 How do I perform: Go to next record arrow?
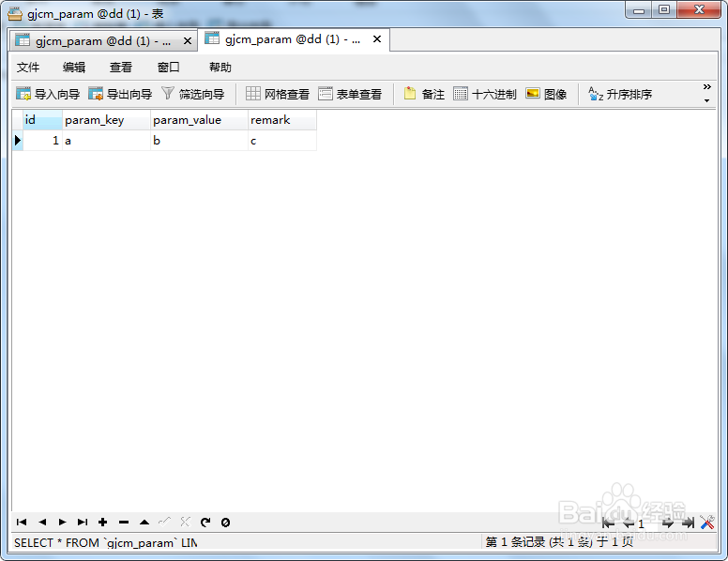coord(62,522)
